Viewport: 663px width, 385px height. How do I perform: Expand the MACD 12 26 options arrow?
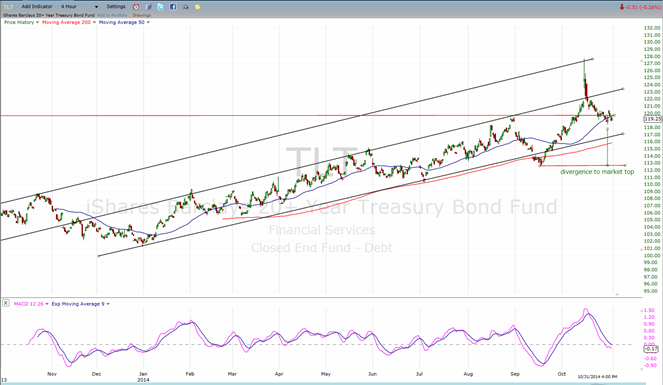click(47, 304)
